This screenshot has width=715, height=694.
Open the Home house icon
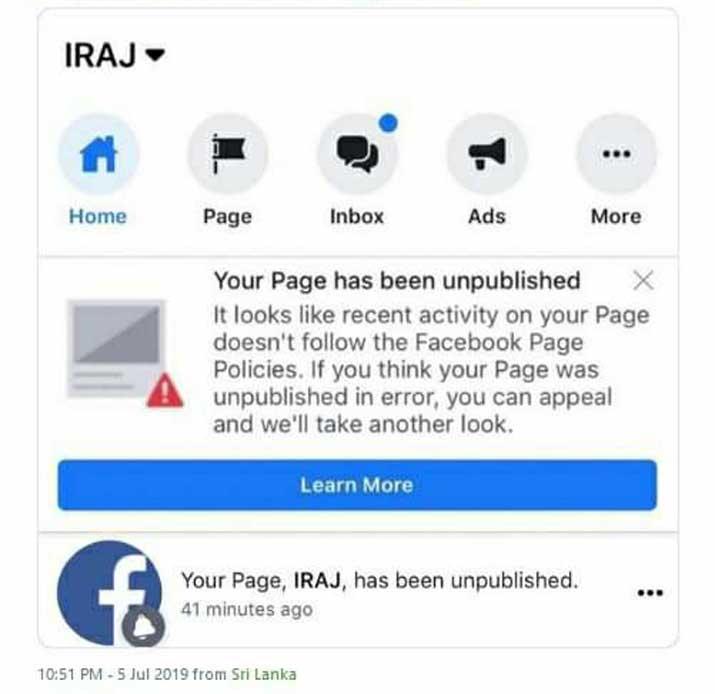98,154
